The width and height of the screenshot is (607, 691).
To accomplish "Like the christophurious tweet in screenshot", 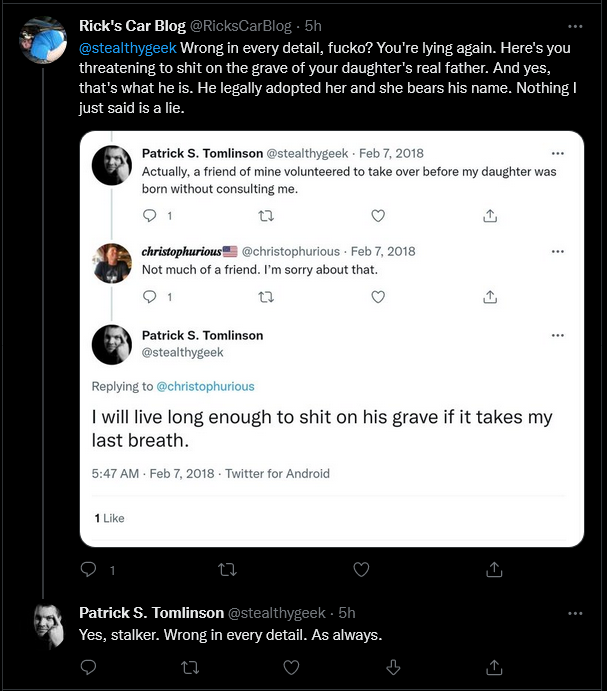I will point(378,297).
